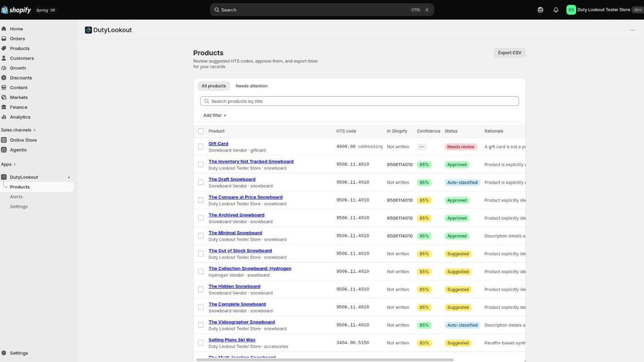644x362 pixels.
Task: Click the DutyLookout logo in page header
Action: click(89, 30)
